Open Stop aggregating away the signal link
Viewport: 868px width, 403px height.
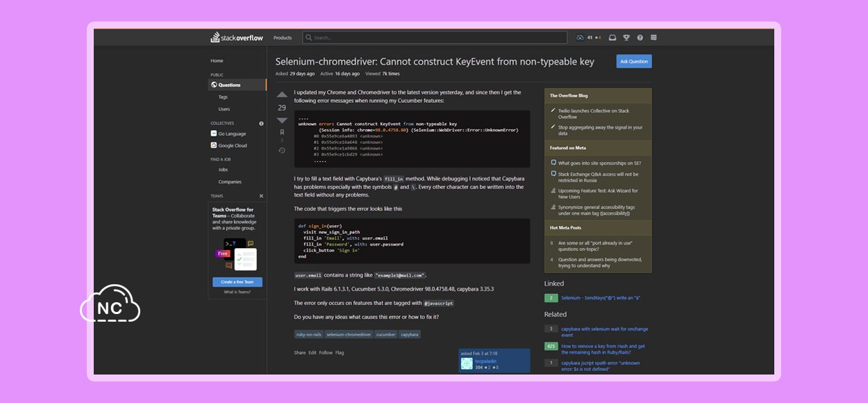[601, 131]
